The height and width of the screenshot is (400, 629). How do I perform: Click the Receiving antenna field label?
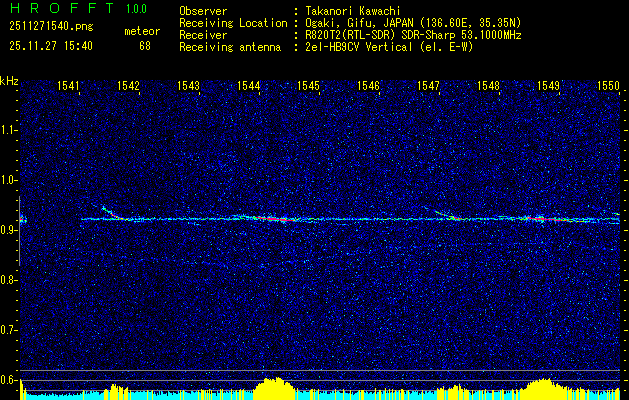pyautogui.click(x=230, y=47)
